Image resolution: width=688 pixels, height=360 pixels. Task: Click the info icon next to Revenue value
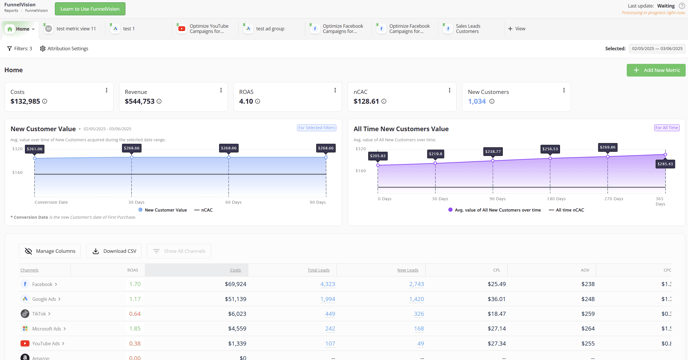point(159,101)
